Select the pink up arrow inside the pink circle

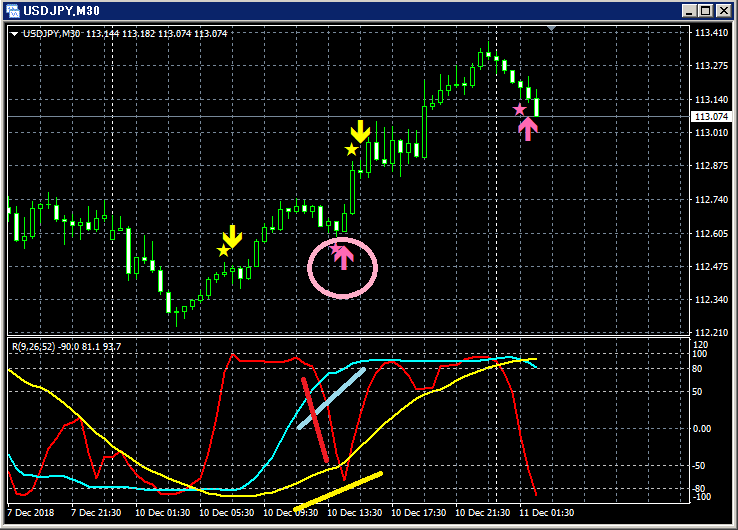(344, 257)
